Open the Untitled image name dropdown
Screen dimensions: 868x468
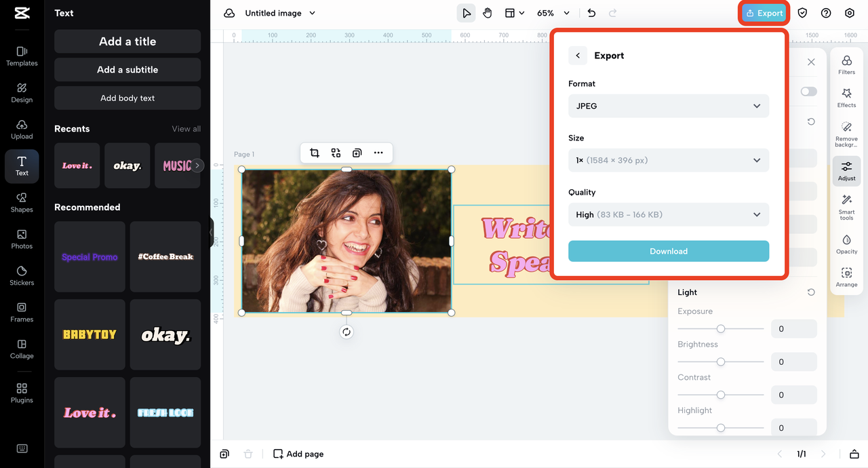280,13
